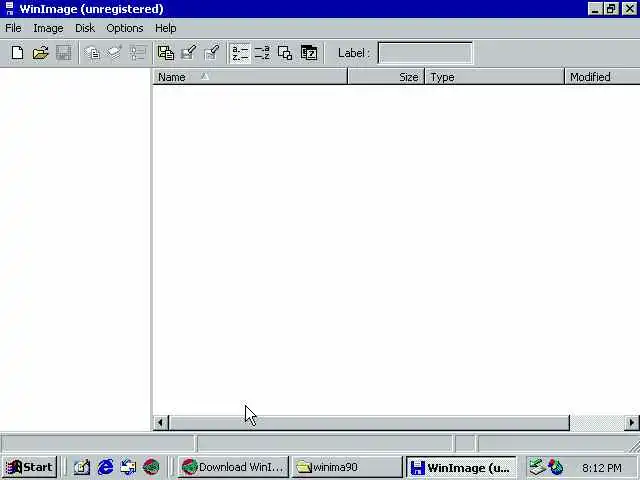
Task: Launch Internet Explorer from quick launch
Action: coord(105,467)
